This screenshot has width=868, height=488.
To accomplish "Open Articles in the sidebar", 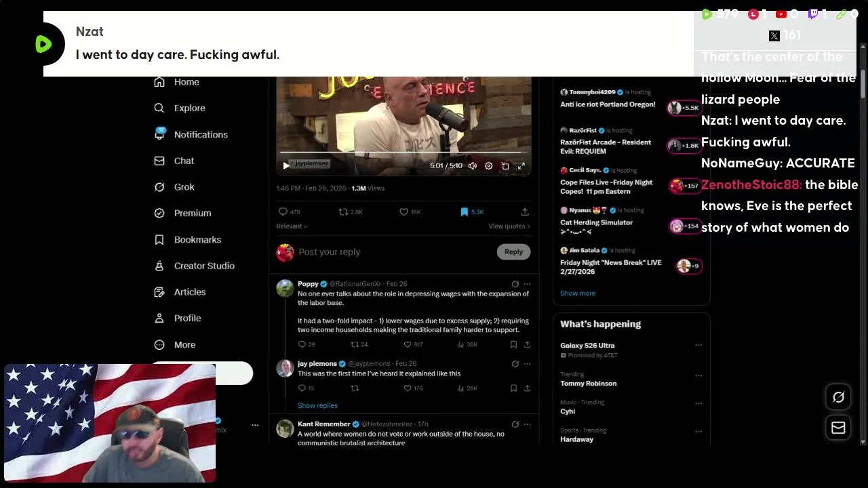I will click(180, 292).
